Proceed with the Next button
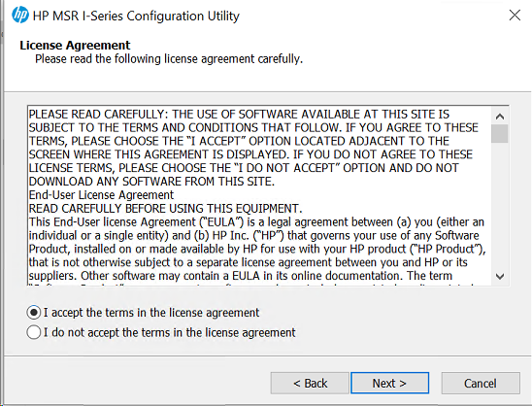This screenshot has height=406, width=532. (x=390, y=384)
